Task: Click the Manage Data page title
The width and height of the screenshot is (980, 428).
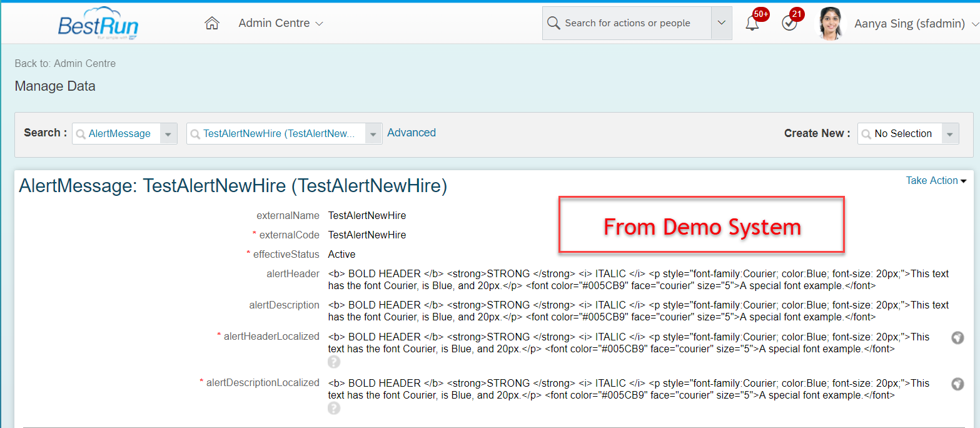Action: [x=55, y=86]
